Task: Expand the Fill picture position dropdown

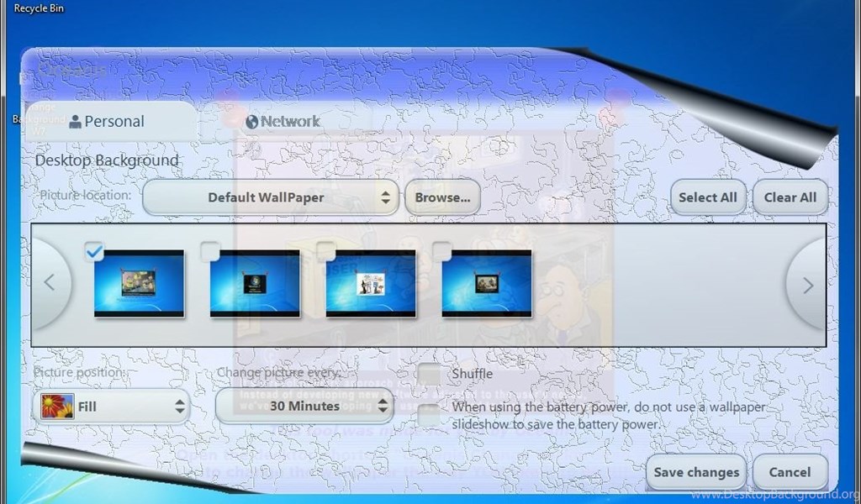Action: [x=112, y=407]
